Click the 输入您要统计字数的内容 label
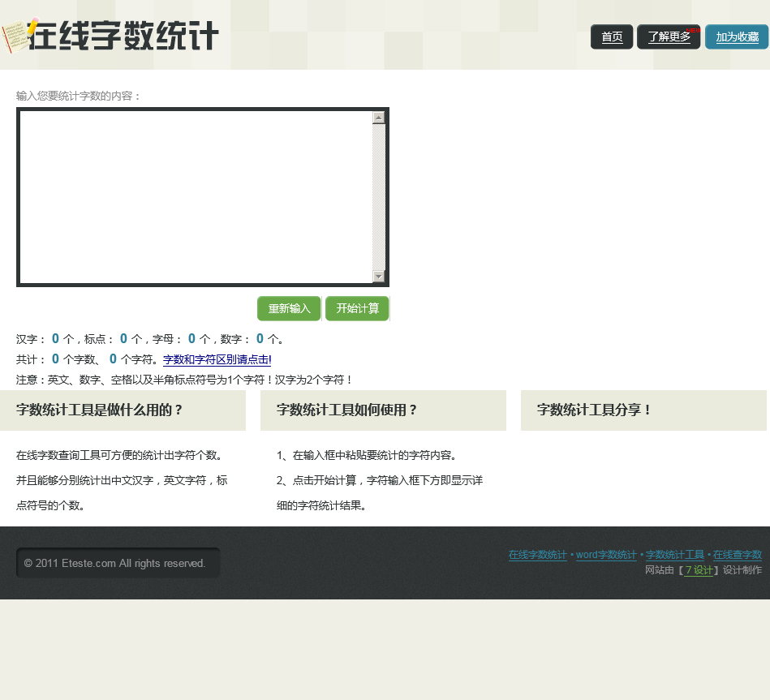The width and height of the screenshot is (770, 700). 78,96
